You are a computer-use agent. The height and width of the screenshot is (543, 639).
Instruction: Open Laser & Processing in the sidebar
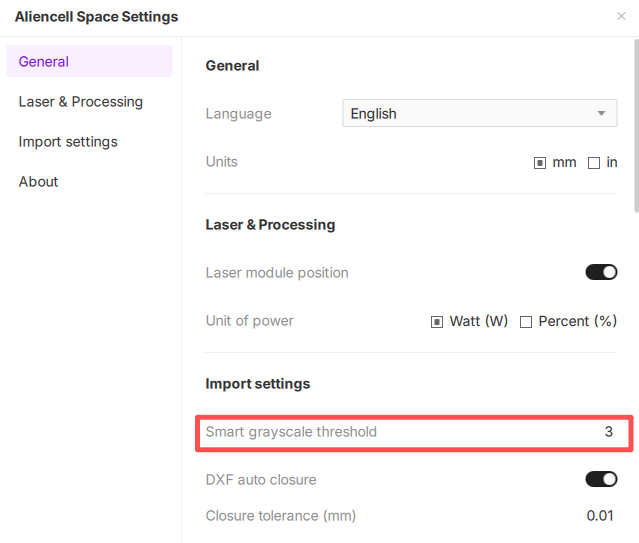(x=80, y=102)
